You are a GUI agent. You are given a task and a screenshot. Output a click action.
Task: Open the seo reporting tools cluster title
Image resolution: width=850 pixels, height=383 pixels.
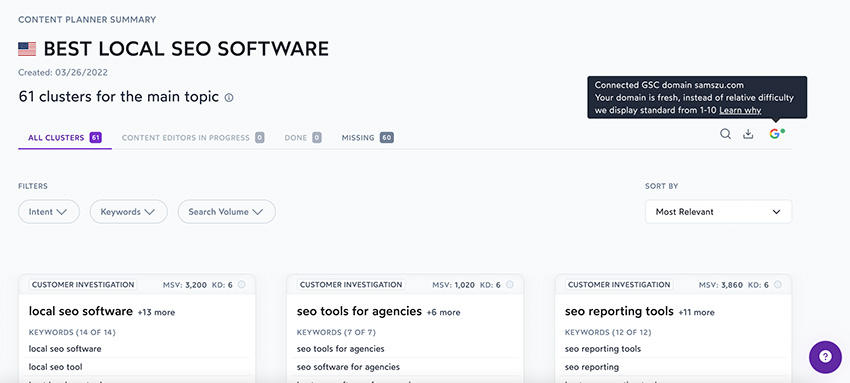tap(619, 311)
